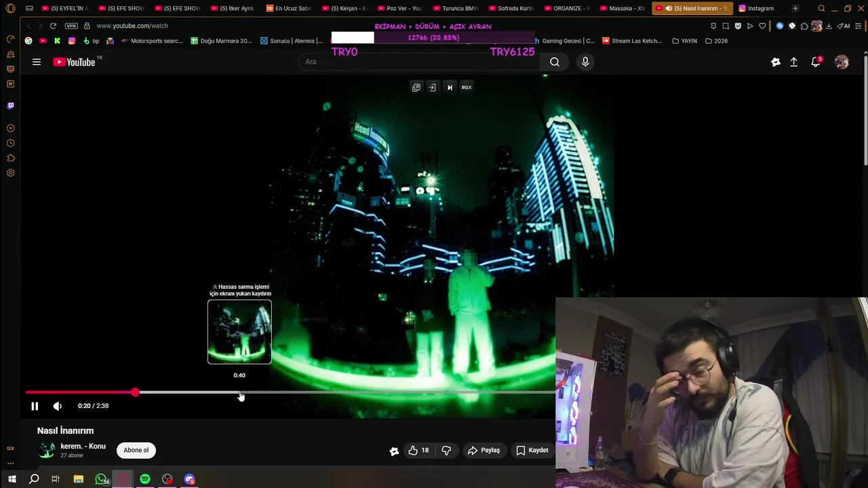This screenshot has height=488, width=868.
Task: Open WhatsApp from the taskbar
Action: pyautogui.click(x=101, y=479)
